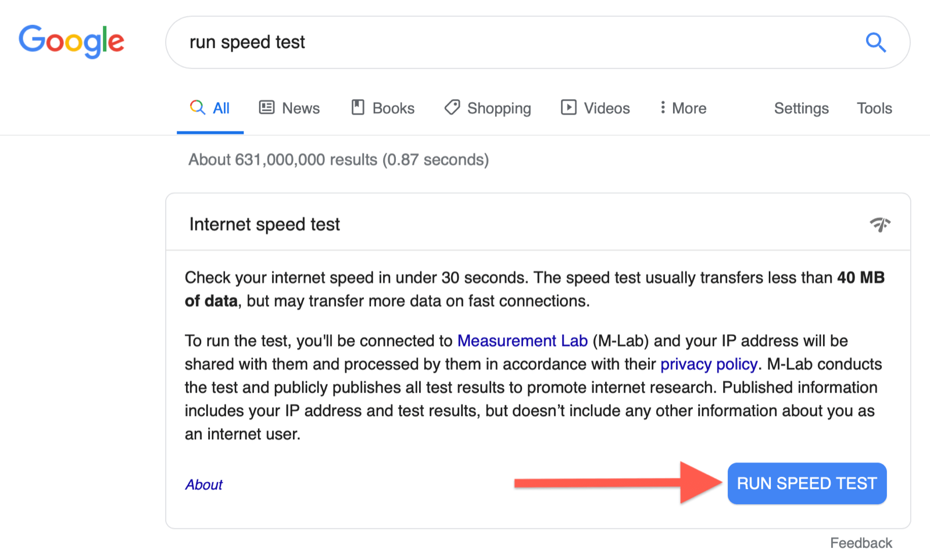Open the More options dropdown

pos(683,108)
